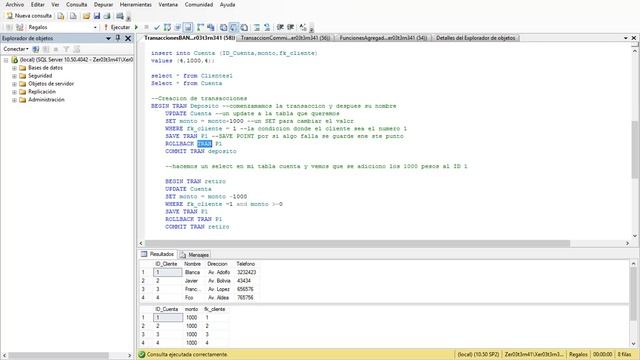Run the query with Ejecutar
Screen dimensions: 640x360
(117, 27)
